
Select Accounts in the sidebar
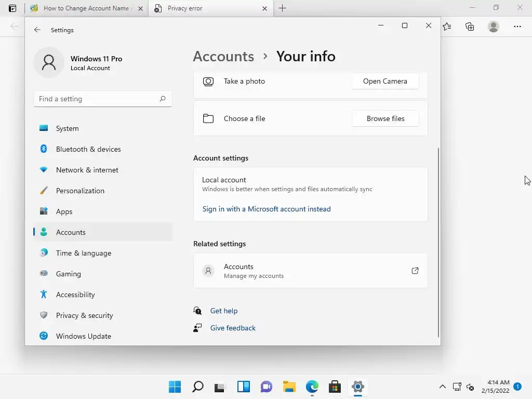pos(103,232)
